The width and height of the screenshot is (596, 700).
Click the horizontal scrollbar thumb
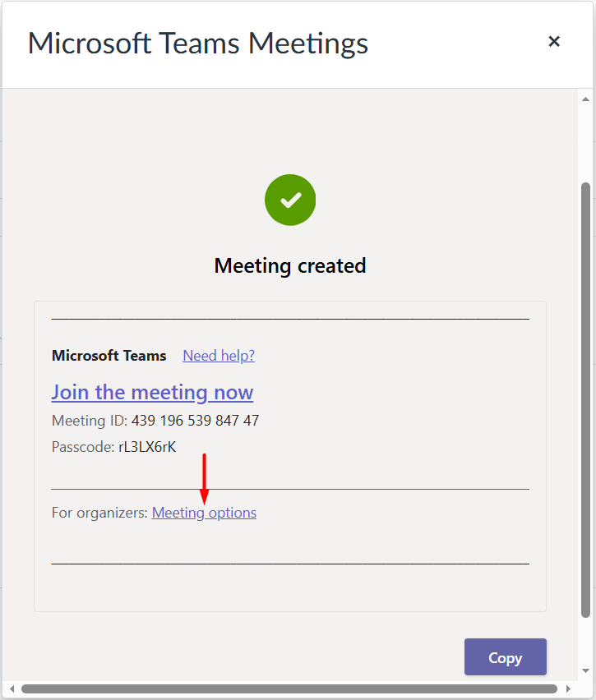[x=289, y=688]
